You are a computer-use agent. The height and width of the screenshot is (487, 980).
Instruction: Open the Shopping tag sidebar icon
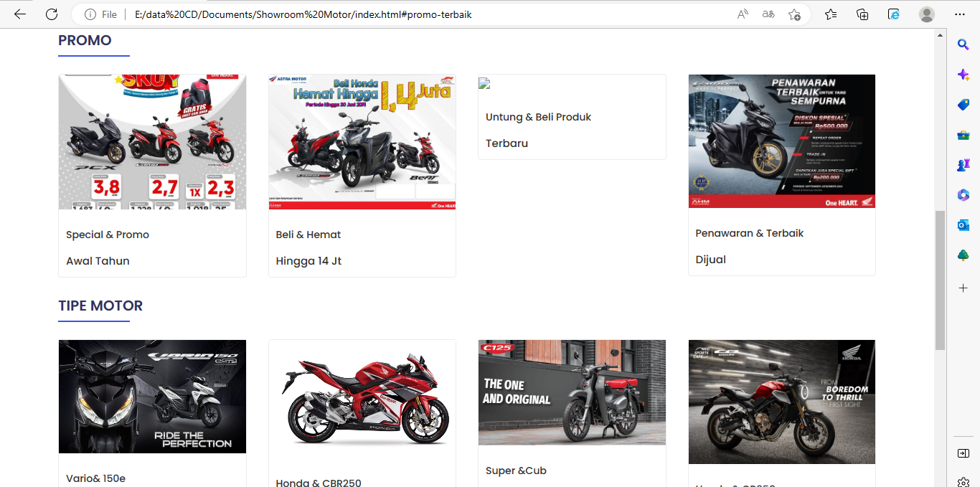tap(963, 105)
